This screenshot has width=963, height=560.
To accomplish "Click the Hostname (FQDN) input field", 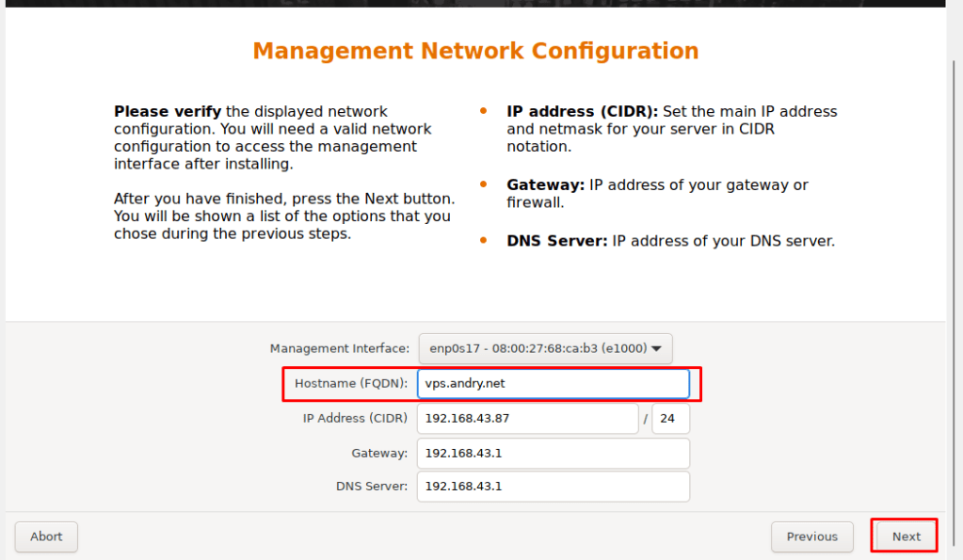I will 554,383.
